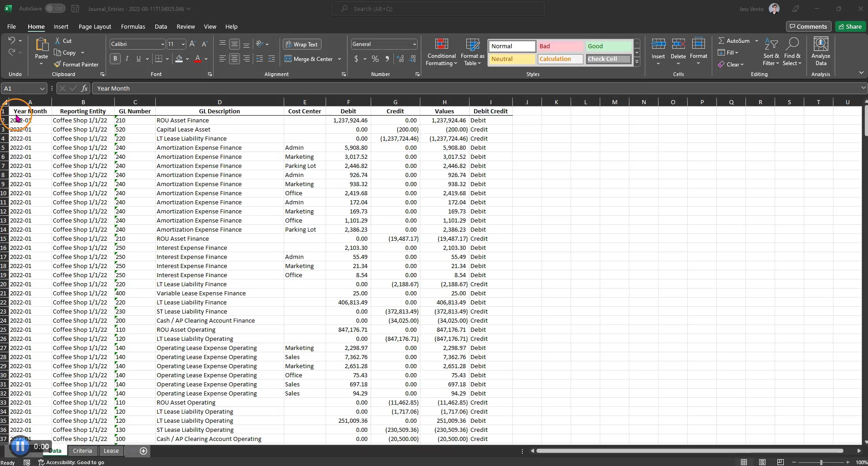This screenshot has width=868, height=466.
Task: Expand the cell styles gallery
Action: click(x=637, y=62)
